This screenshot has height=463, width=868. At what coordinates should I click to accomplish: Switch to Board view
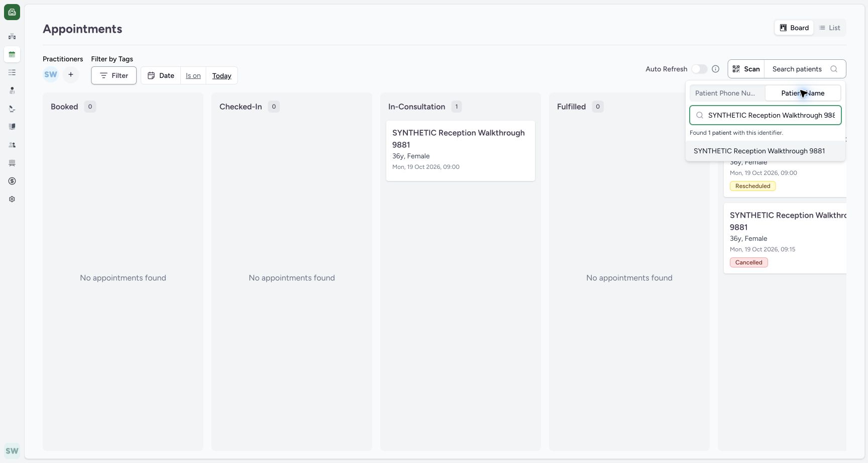point(794,28)
